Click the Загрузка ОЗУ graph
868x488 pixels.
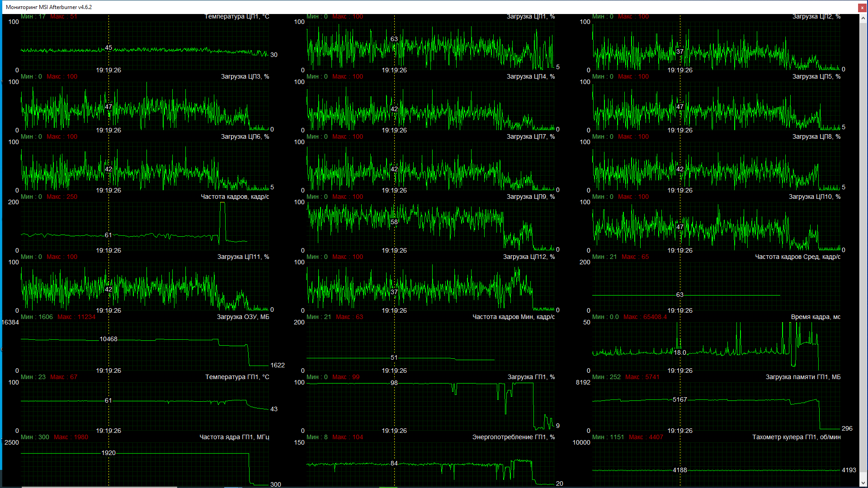[145, 346]
